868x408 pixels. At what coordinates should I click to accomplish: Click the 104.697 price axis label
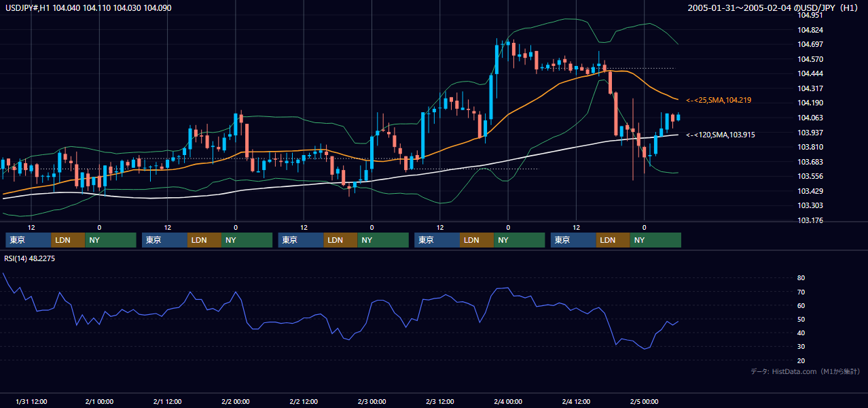coord(811,44)
